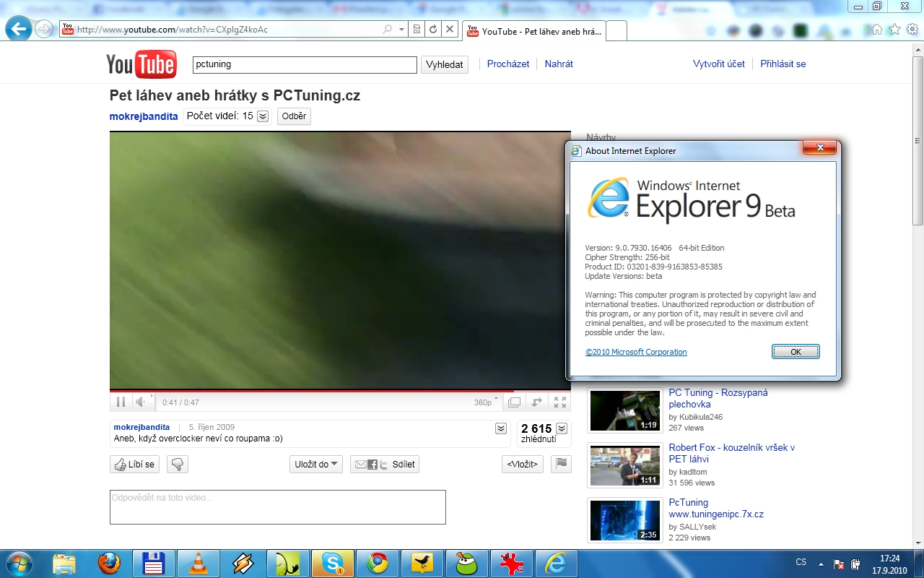
Task: Open the red splat icon in taskbar
Action: tap(512, 563)
